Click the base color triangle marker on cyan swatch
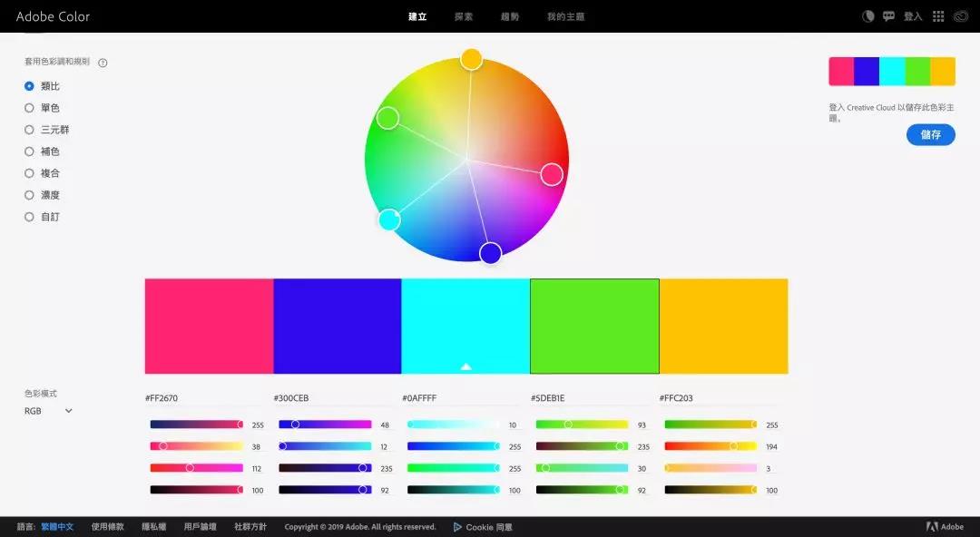Screen dimensions: 980x537 pyautogui.click(x=465, y=367)
